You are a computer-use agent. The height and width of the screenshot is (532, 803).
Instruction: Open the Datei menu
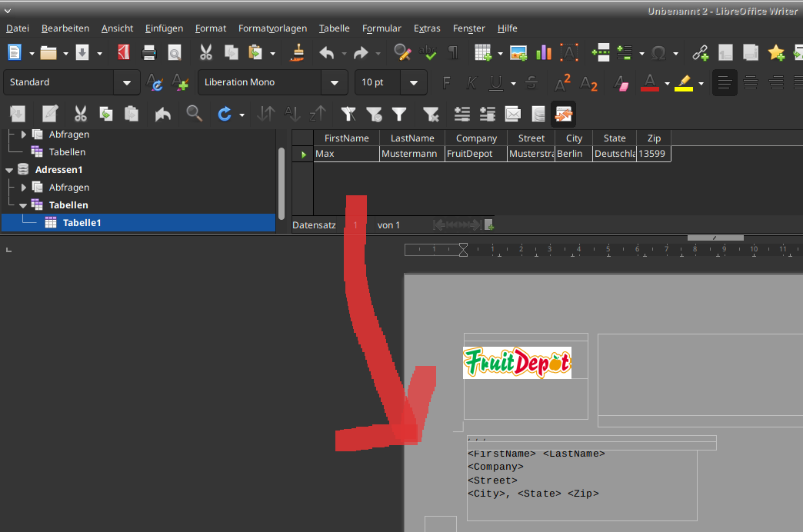pyautogui.click(x=18, y=28)
